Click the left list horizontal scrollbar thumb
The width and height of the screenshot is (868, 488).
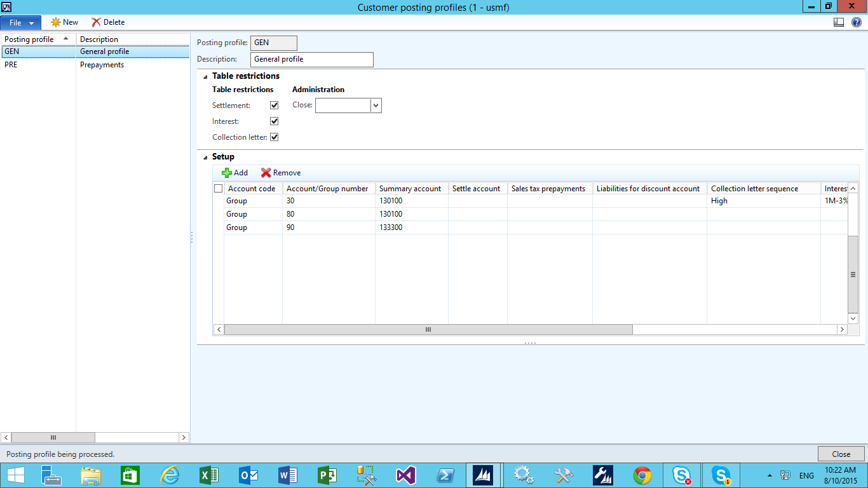tap(53, 438)
